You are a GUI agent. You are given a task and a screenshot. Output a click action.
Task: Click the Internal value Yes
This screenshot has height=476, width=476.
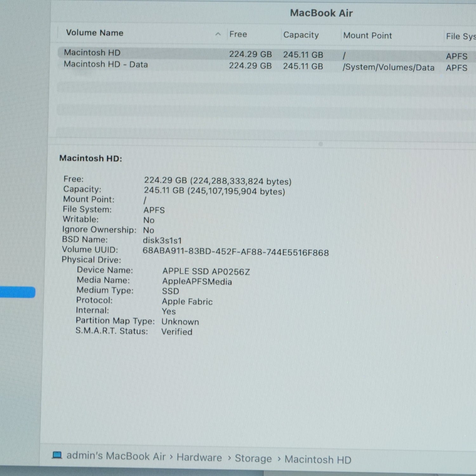169,311
